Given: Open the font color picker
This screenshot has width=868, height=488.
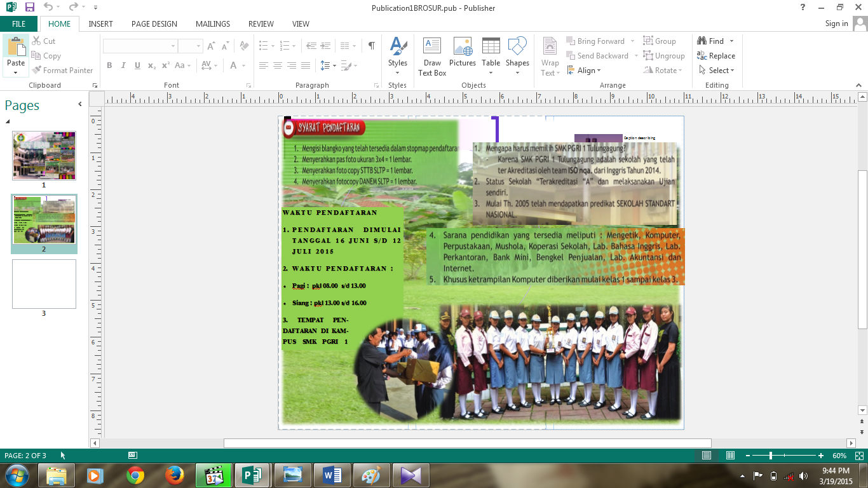Looking at the screenshot, I should point(238,65).
